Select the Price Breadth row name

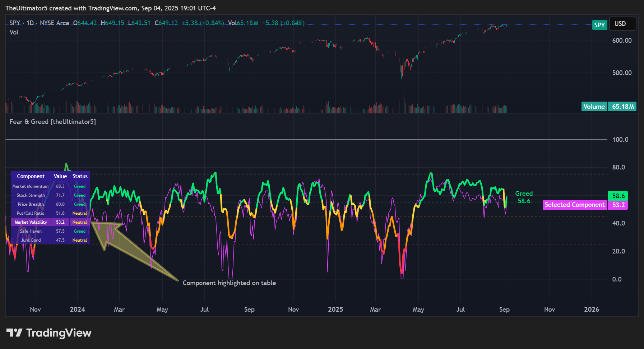tap(31, 204)
